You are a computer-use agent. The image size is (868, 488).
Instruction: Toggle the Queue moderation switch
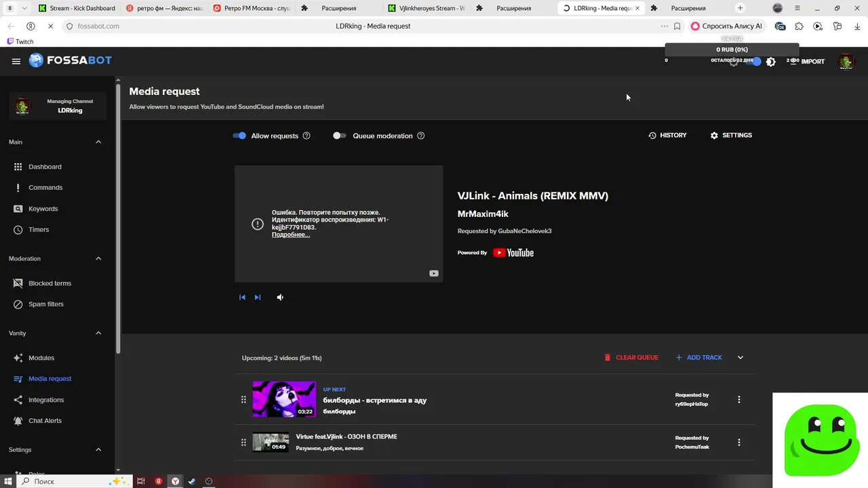pyautogui.click(x=339, y=136)
